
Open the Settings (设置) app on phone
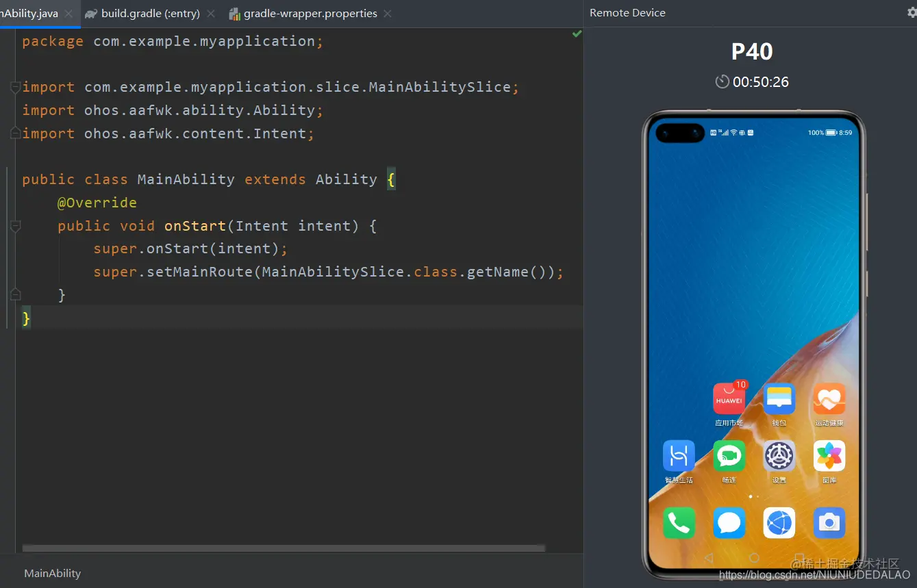pos(779,456)
